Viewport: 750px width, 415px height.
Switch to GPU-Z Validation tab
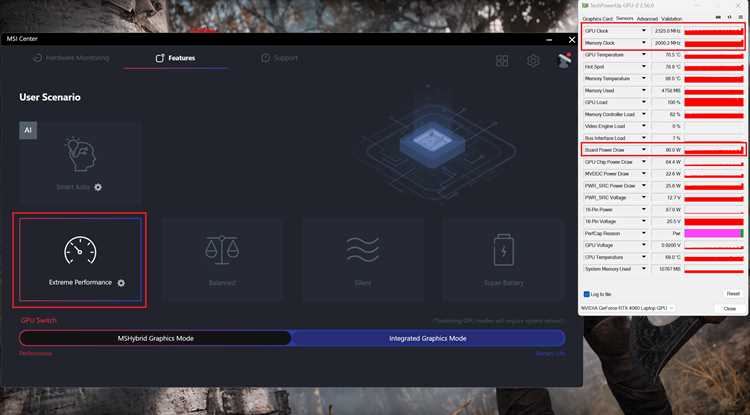tap(672, 19)
